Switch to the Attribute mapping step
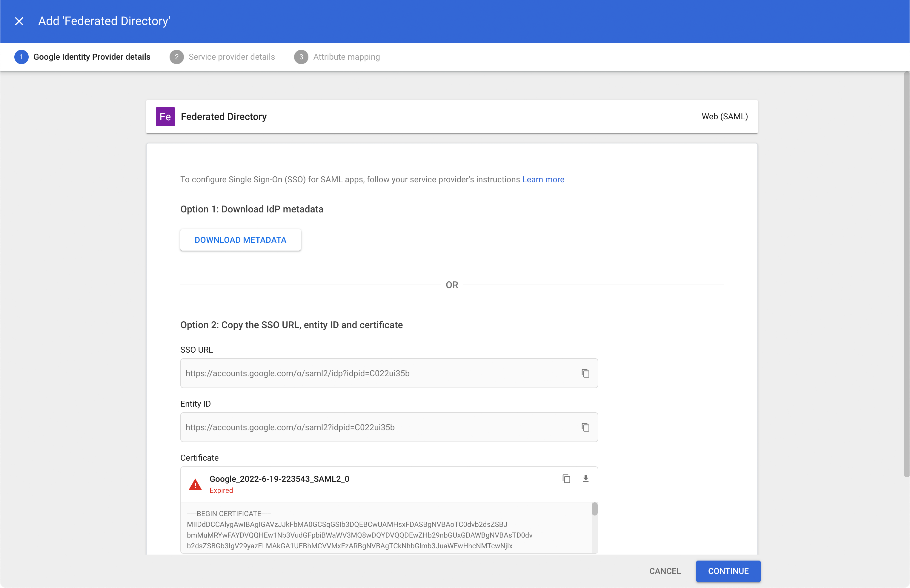The height and width of the screenshot is (588, 910). coord(346,56)
